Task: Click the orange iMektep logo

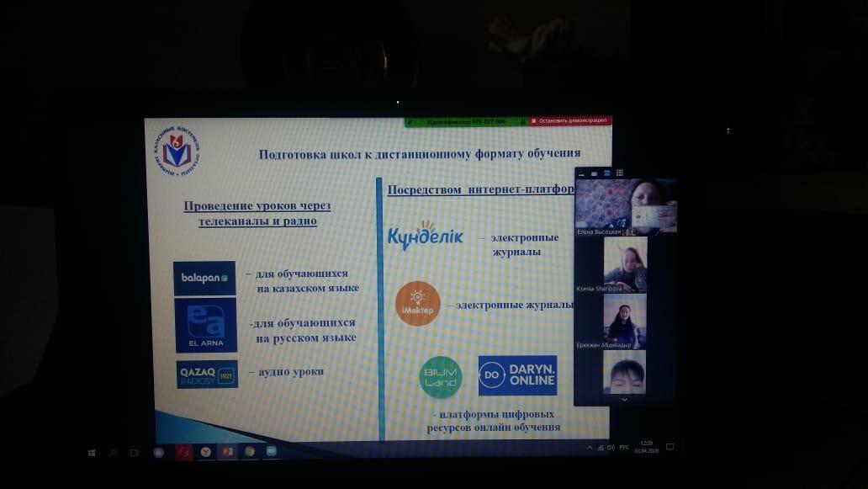Action: (x=418, y=304)
